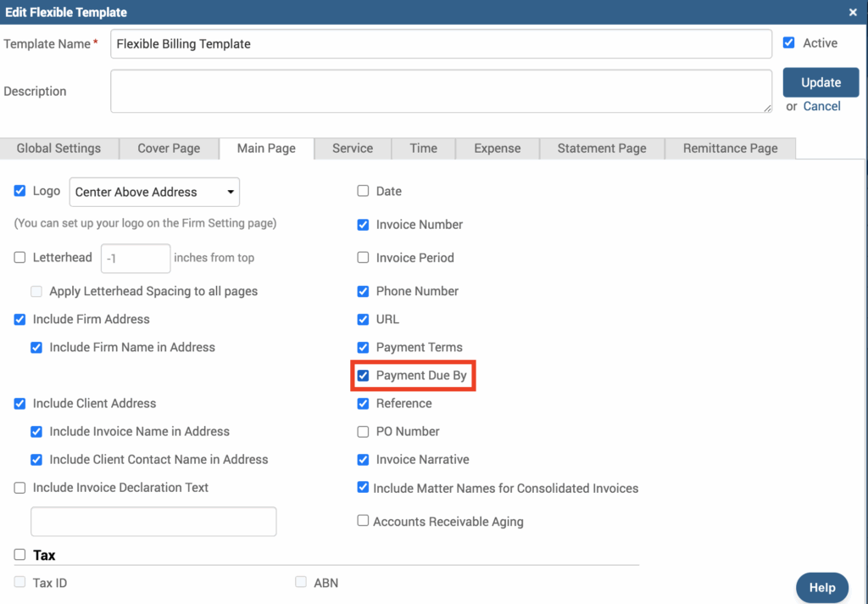The width and height of the screenshot is (868, 604).
Task: Enable Accounts Receivable Aging checkbox
Action: (363, 521)
